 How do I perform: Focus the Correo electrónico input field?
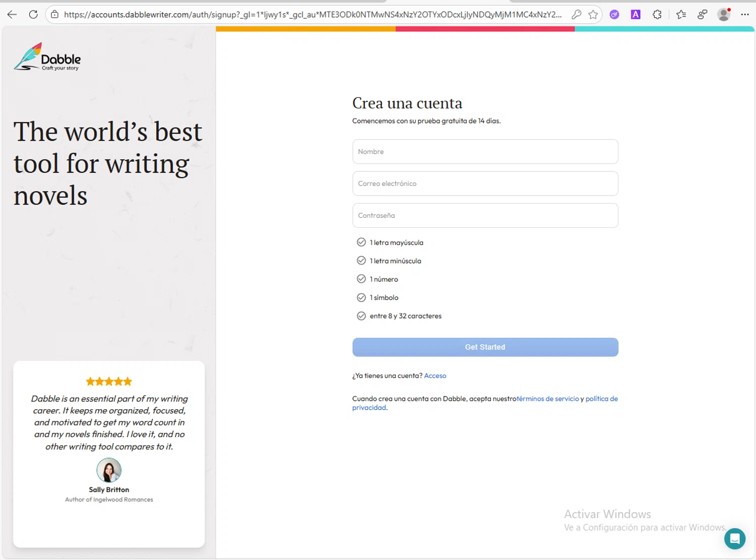click(485, 183)
